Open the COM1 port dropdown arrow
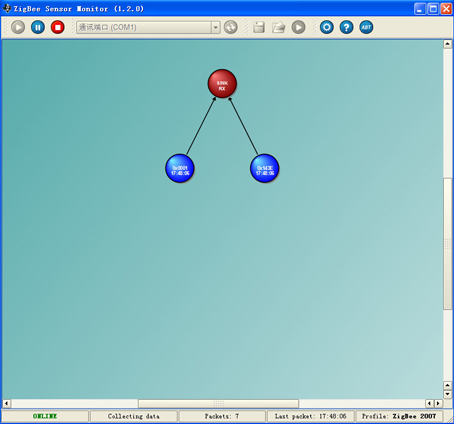Screen dimensions: 454x424 coord(216,27)
